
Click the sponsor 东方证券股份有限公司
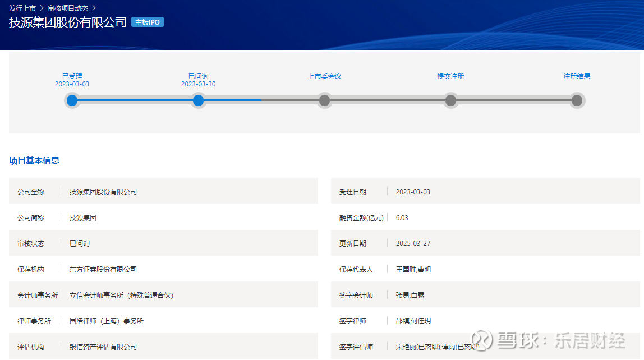103,269
